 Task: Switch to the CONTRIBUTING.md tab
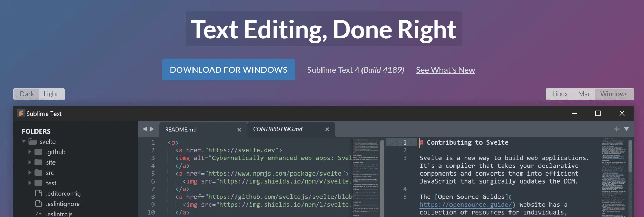tap(291, 129)
